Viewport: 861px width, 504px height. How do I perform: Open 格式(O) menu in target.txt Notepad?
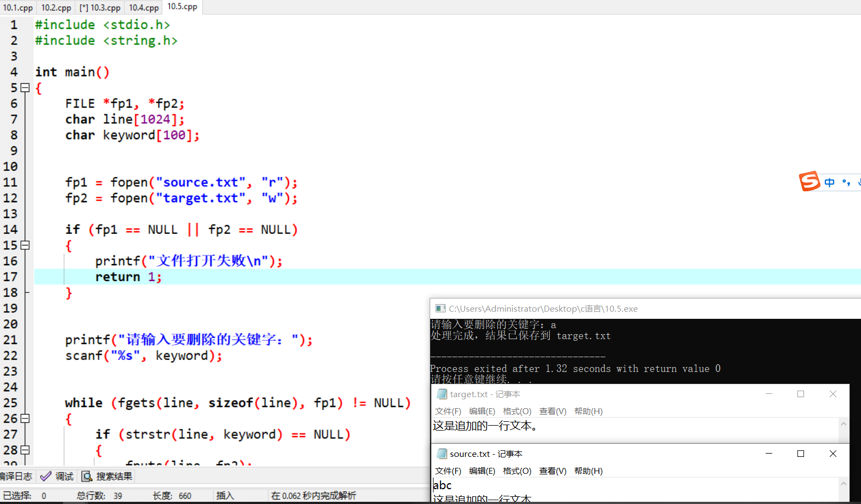tap(517, 411)
